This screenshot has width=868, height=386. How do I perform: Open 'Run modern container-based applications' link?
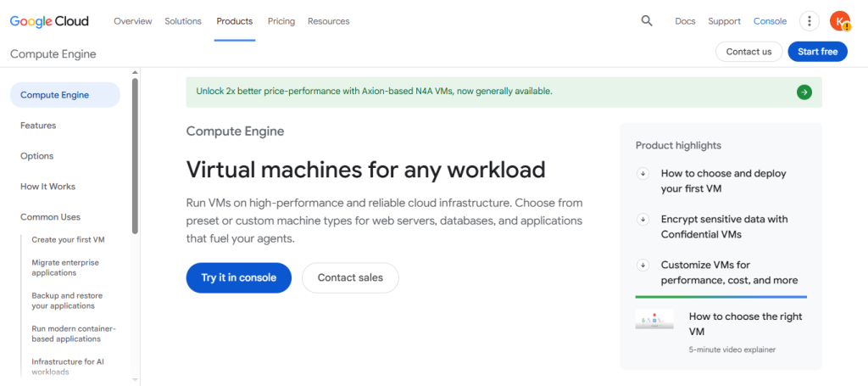(x=73, y=333)
